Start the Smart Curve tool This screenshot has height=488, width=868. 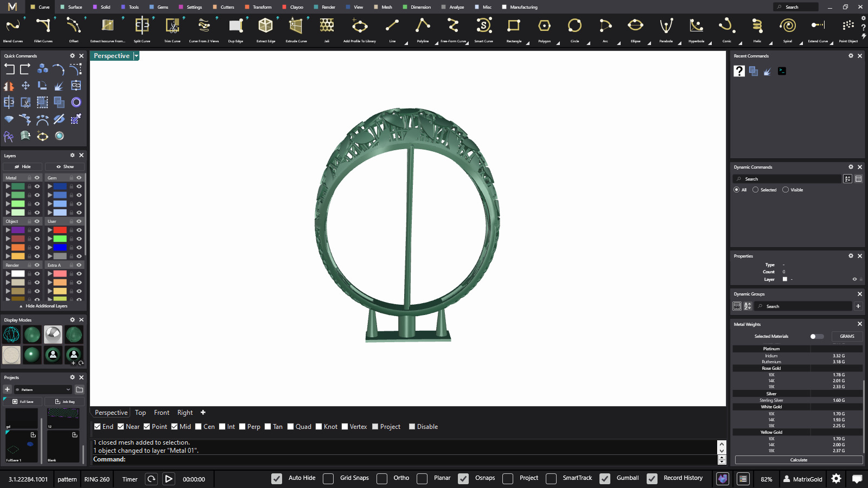point(484,30)
